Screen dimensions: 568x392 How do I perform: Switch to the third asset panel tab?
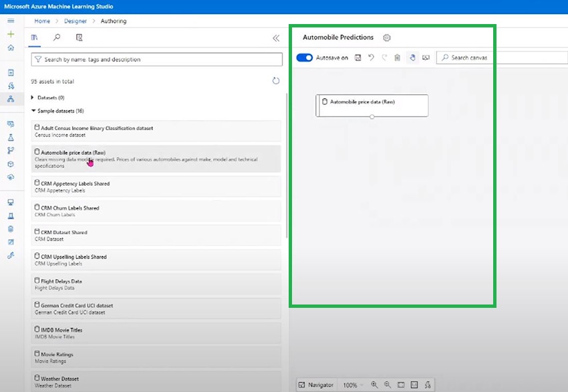(80, 37)
